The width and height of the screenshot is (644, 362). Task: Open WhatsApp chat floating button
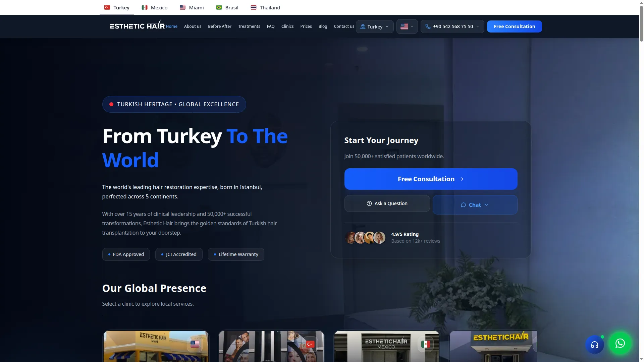620,343
